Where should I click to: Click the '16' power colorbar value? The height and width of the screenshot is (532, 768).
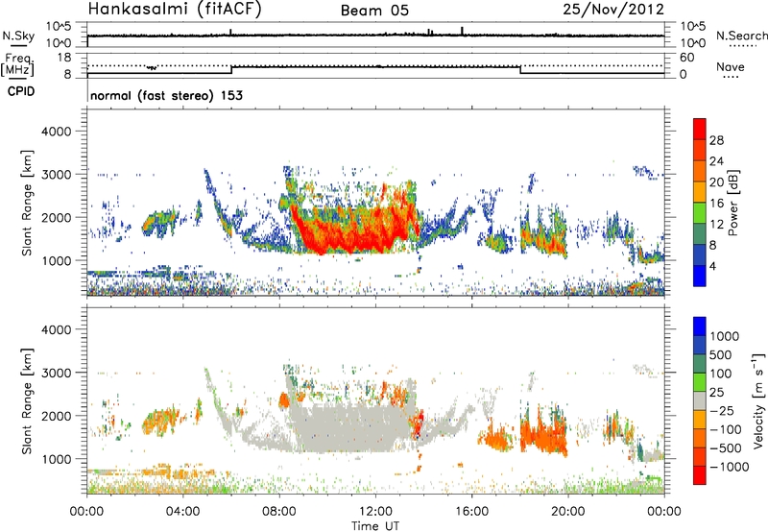point(716,204)
